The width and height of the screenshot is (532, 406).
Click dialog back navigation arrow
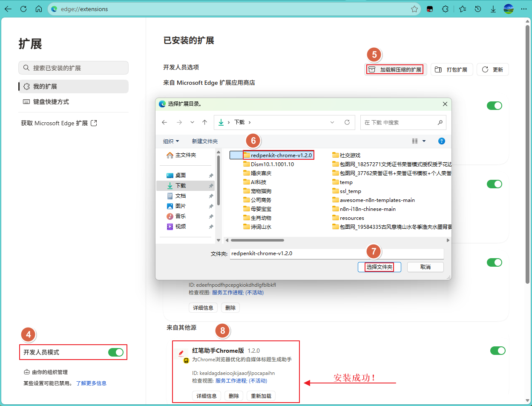[x=164, y=122]
